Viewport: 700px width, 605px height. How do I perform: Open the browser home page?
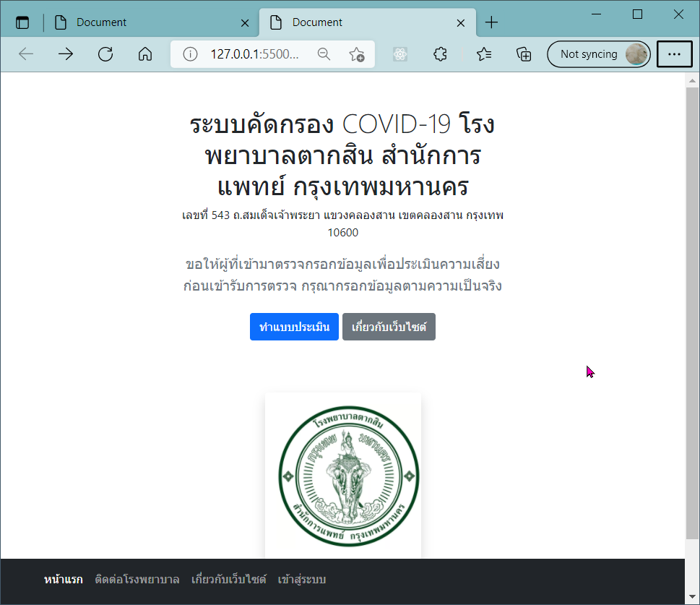(145, 54)
